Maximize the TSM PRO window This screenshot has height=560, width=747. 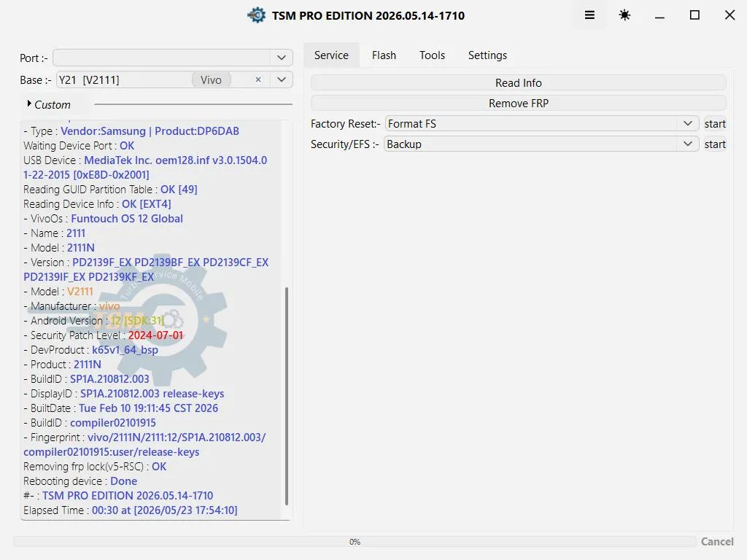[x=694, y=15]
